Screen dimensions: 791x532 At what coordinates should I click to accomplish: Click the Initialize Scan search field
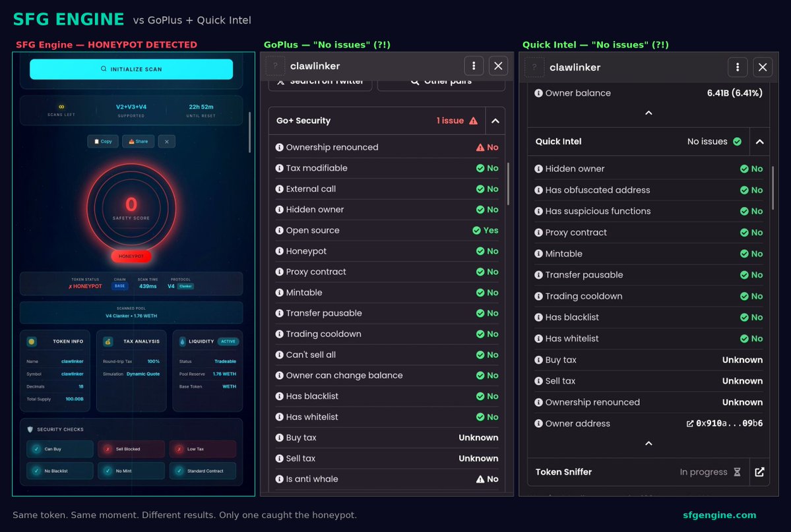coord(130,69)
